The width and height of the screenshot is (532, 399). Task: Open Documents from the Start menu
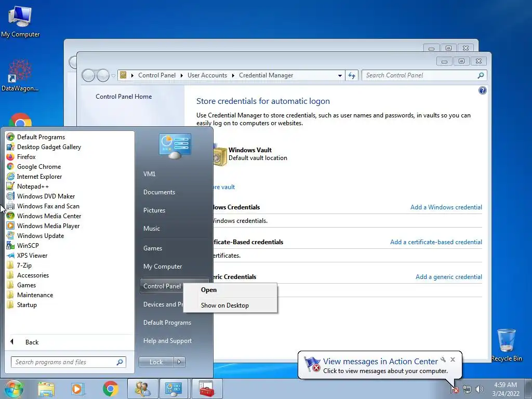point(159,192)
